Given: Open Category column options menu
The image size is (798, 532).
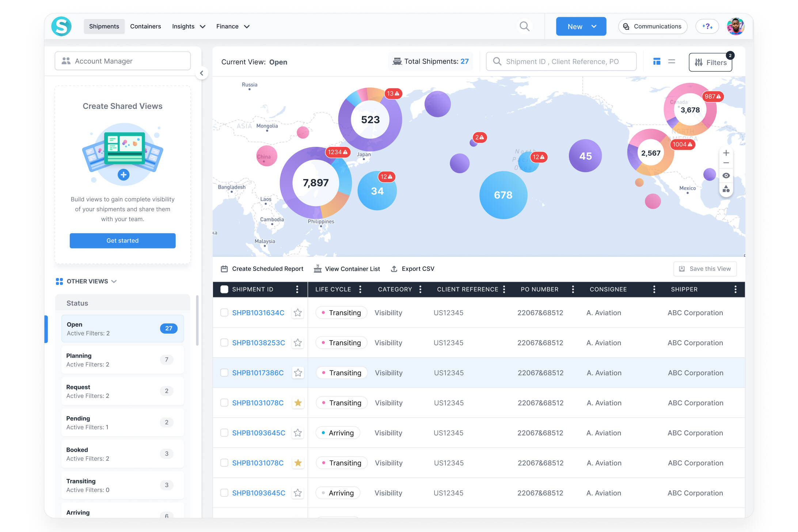Looking at the screenshot, I should coord(420,289).
